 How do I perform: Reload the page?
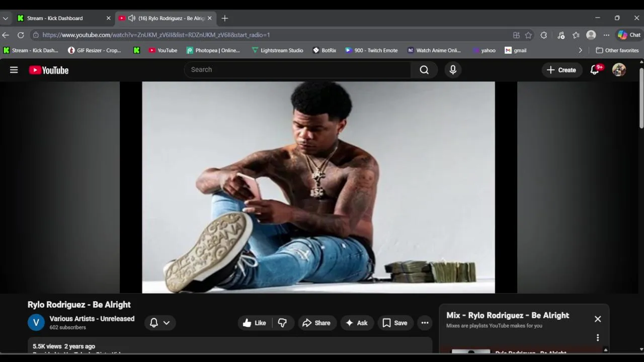(x=21, y=35)
